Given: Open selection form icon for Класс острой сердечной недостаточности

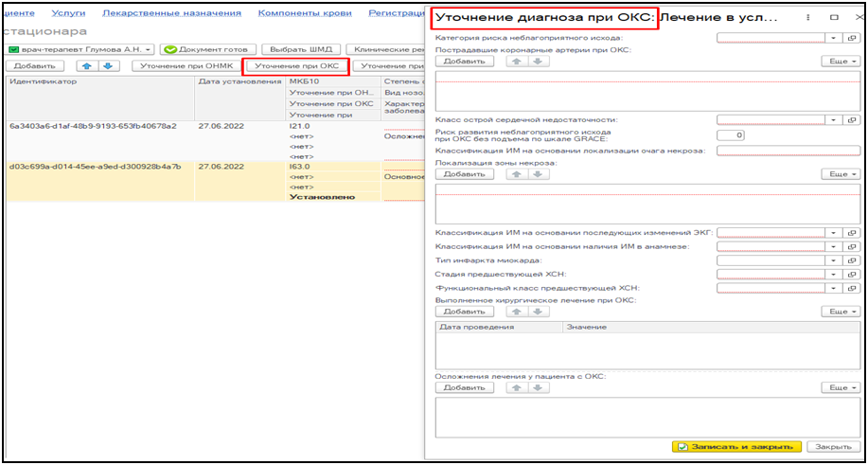Looking at the screenshot, I should 852,120.
